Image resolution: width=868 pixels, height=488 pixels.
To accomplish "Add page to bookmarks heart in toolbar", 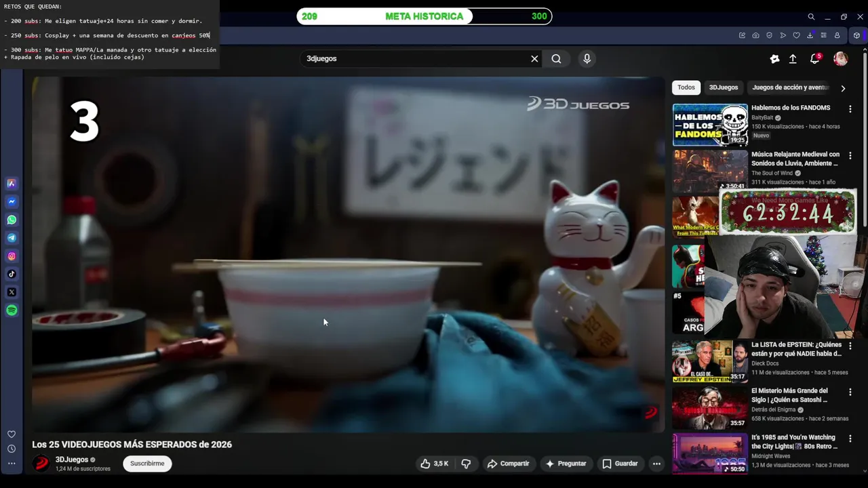I will [x=796, y=35].
